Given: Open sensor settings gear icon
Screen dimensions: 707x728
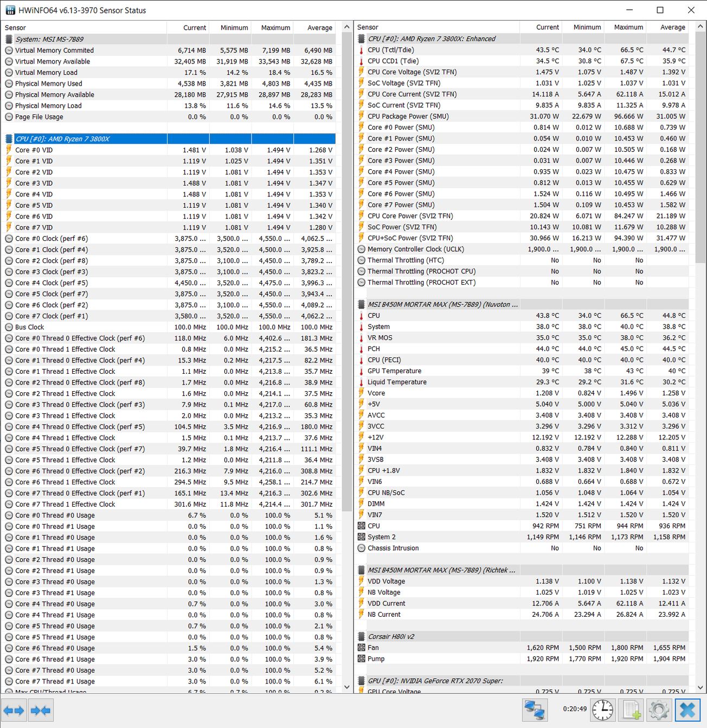Looking at the screenshot, I should coord(659,710).
